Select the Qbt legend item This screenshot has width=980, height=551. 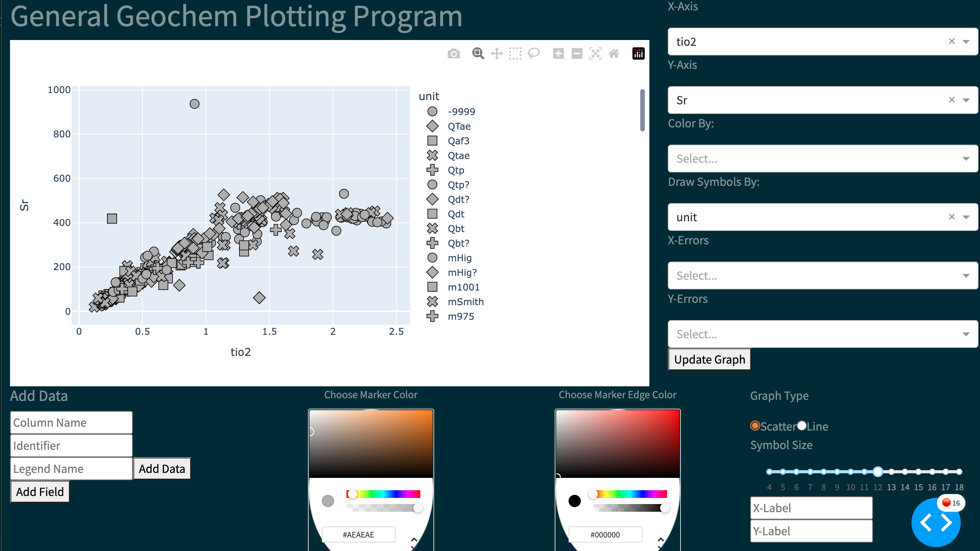pyautogui.click(x=456, y=229)
